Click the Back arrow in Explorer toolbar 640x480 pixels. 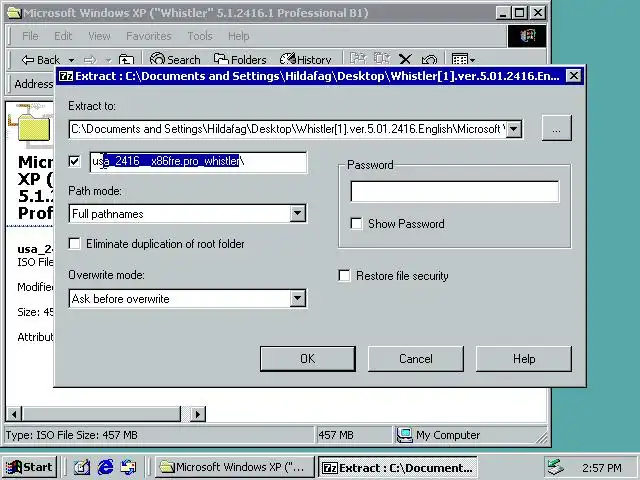pos(40,60)
